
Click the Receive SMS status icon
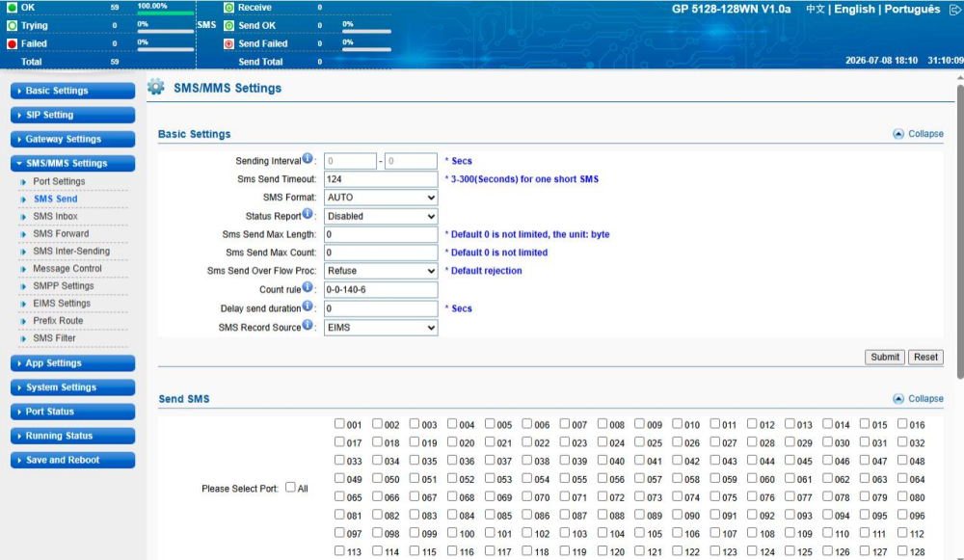228,8
